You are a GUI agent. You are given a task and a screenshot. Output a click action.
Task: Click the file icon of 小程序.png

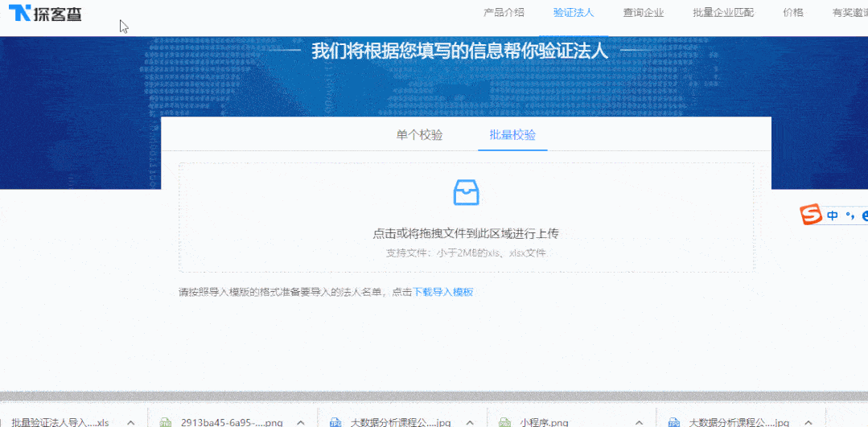tap(504, 422)
